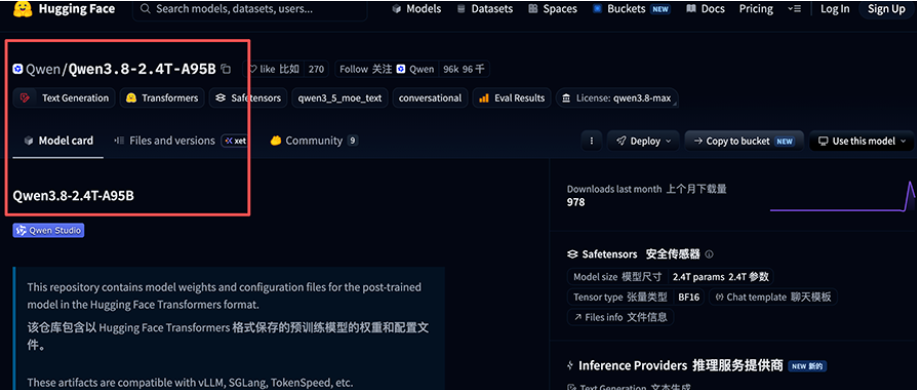Switch to the Community tab

click(x=314, y=141)
